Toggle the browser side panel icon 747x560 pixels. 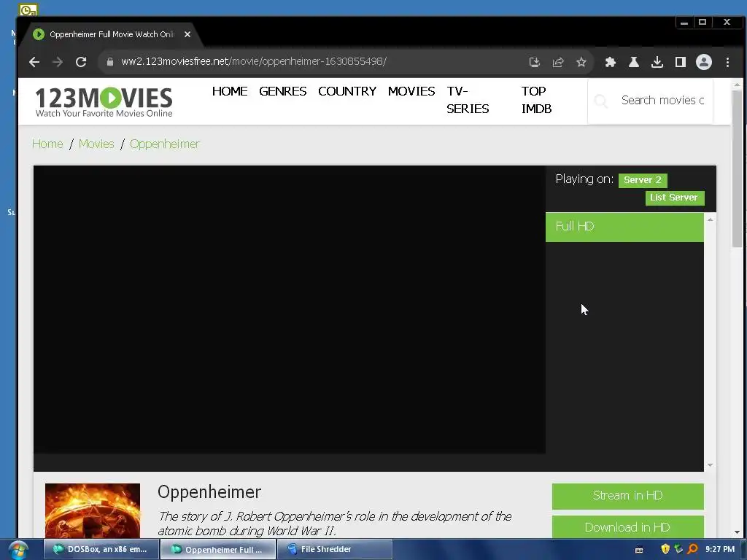tap(681, 62)
